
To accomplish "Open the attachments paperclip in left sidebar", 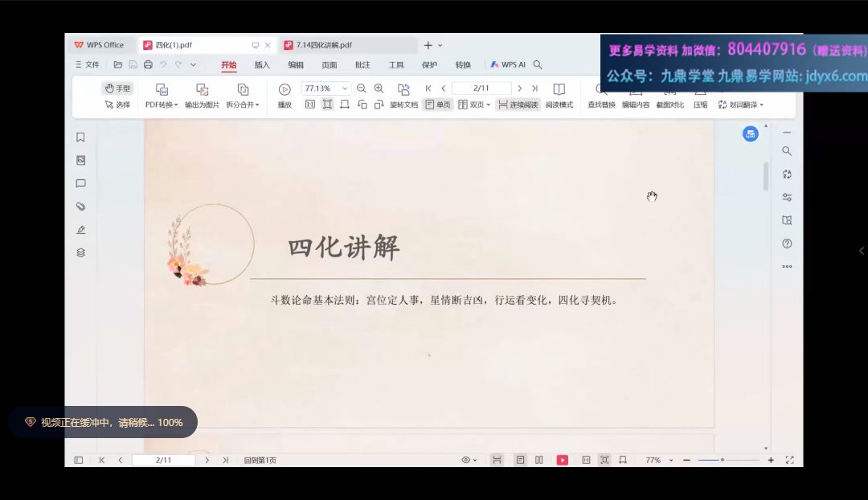I will point(80,207).
